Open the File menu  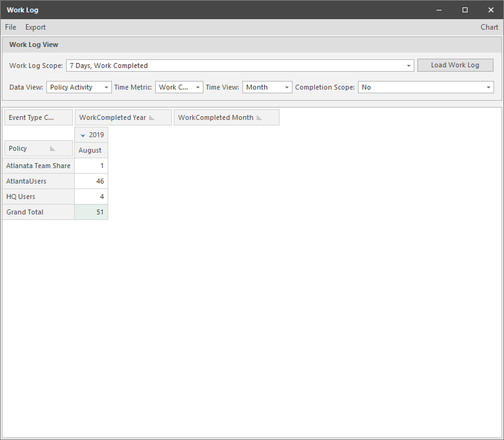(x=10, y=27)
